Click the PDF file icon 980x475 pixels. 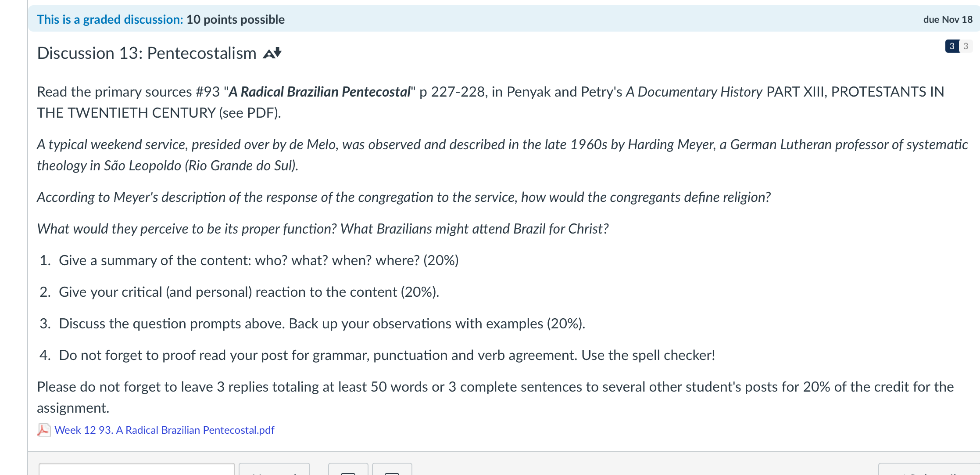click(x=43, y=430)
